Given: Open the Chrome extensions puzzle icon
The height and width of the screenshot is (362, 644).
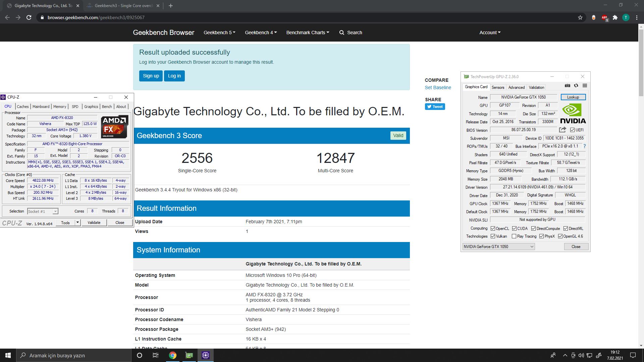Looking at the screenshot, I should click(615, 17).
